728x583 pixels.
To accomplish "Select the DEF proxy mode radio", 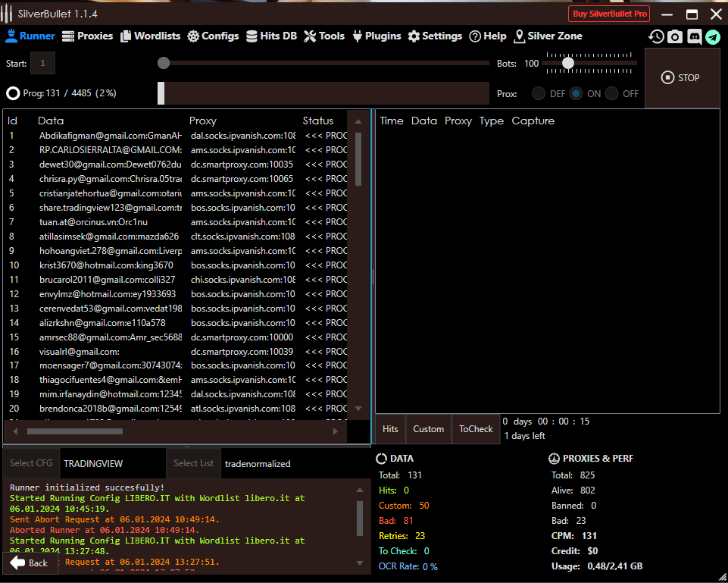I will point(539,93).
